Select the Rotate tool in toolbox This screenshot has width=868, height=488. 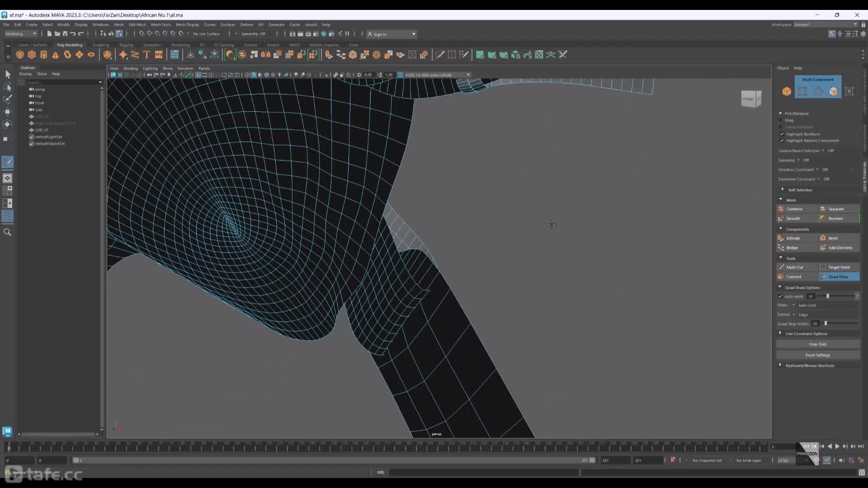[8, 124]
